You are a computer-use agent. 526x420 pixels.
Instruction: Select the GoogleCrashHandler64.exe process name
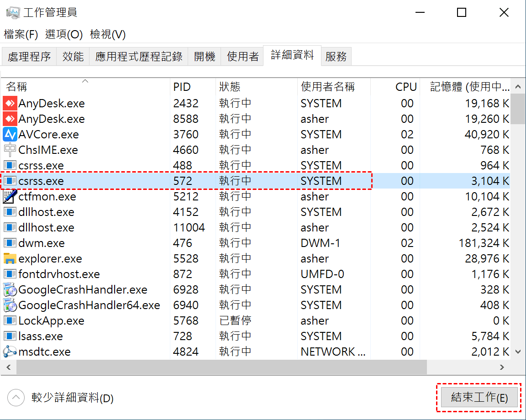click(89, 305)
